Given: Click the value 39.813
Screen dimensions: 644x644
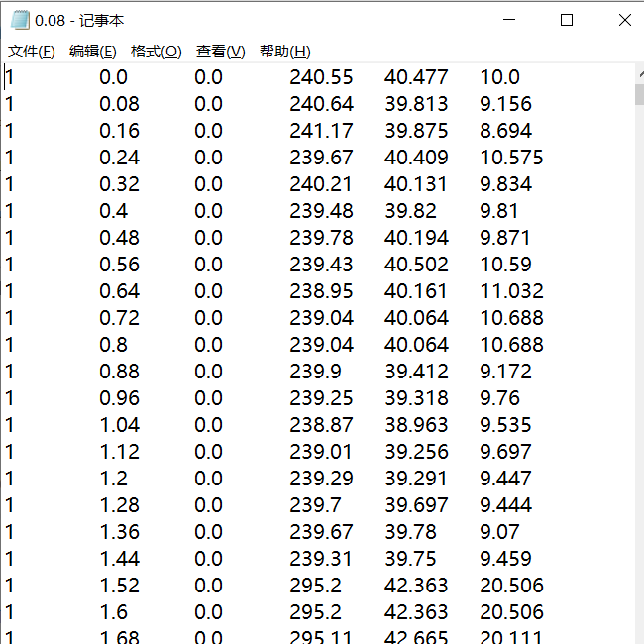Looking at the screenshot, I should (416, 104).
